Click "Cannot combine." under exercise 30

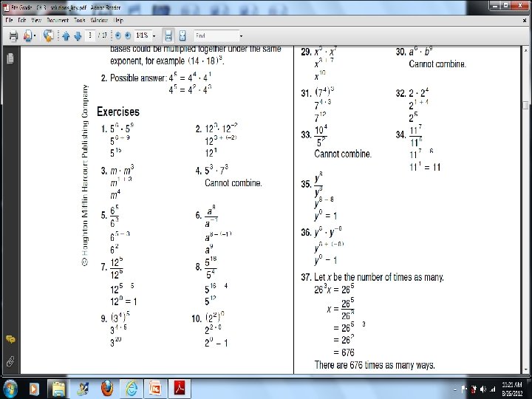coord(437,64)
